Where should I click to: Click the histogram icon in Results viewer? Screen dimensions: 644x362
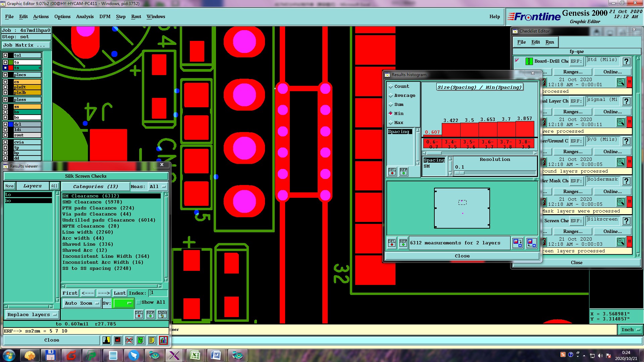tap(163, 340)
